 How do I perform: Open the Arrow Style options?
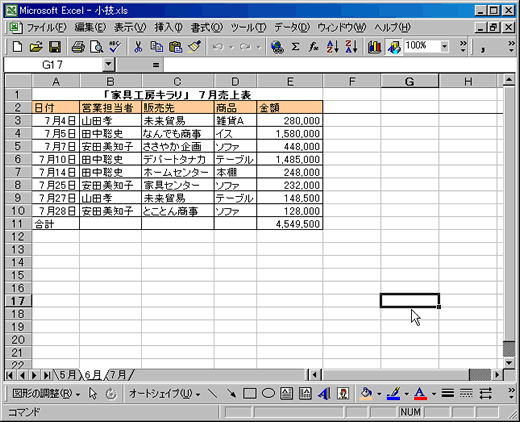point(485,394)
